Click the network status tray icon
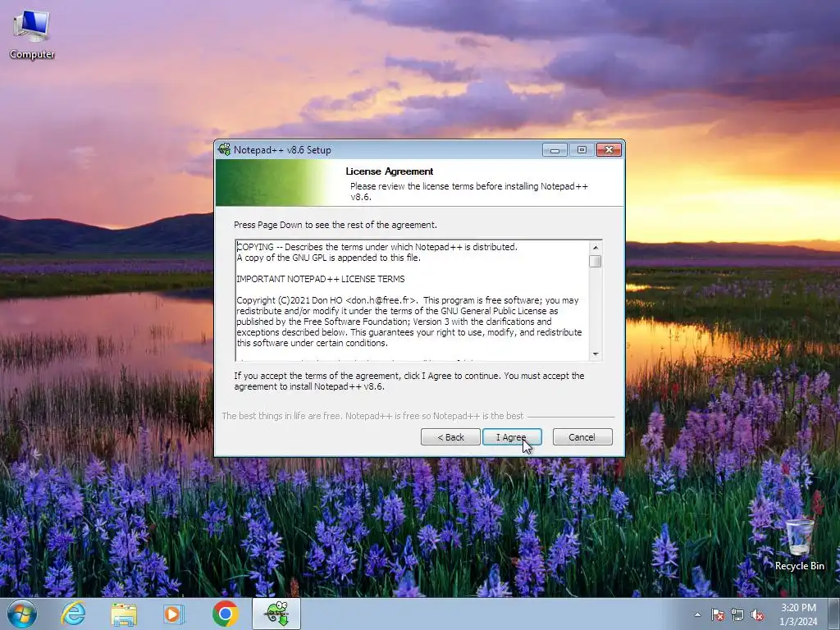 click(737, 614)
